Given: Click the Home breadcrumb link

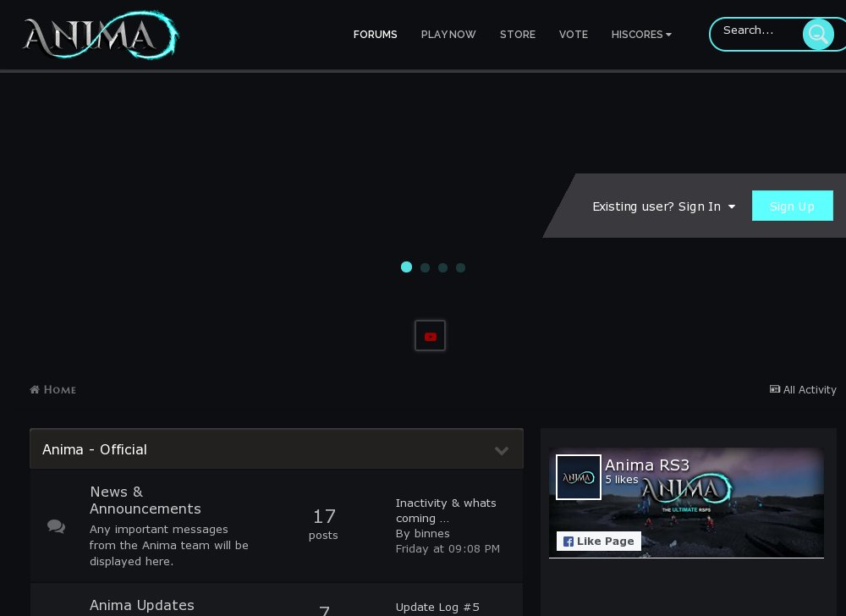Looking at the screenshot, I should (x=52, y=389).
